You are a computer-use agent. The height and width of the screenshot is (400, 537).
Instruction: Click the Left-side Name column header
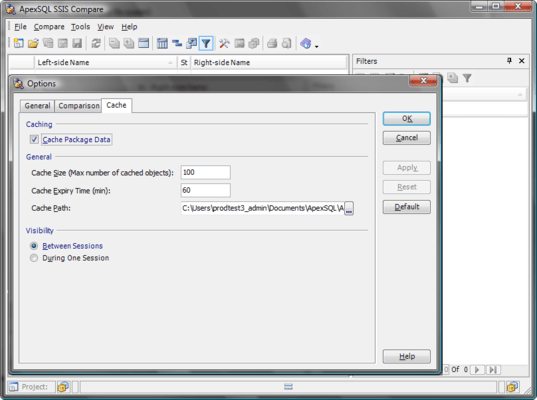pos(106,63)
